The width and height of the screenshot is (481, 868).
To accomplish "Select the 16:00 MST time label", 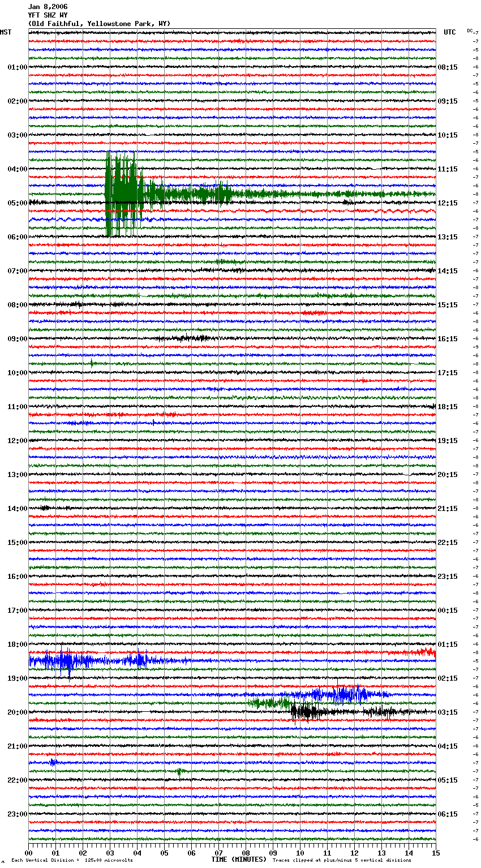I will [x=18, y=577].
